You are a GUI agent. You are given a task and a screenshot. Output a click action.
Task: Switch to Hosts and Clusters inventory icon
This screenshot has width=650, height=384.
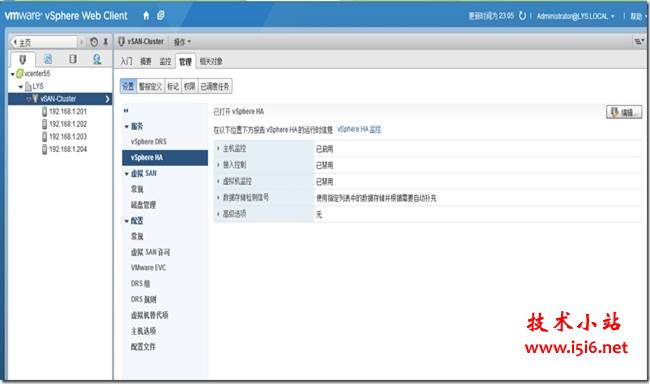(x=23, y=59)
